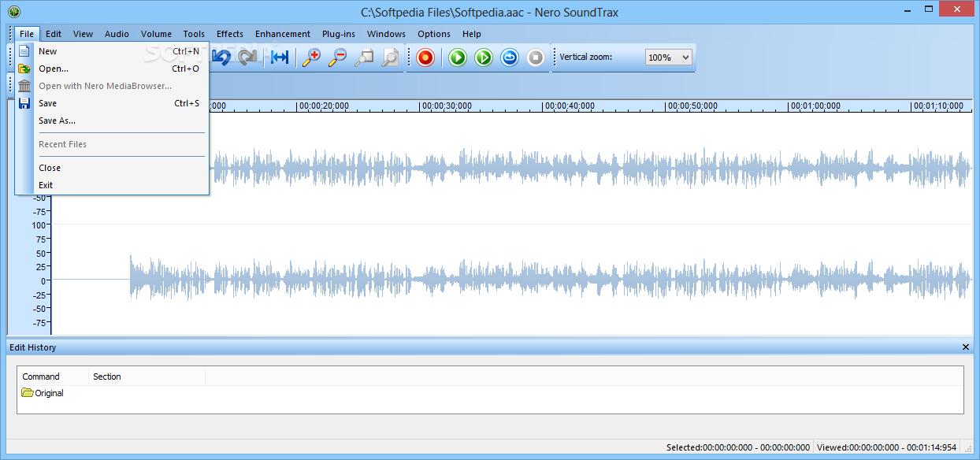Click Open with Nero MediaBrowser... entry
Image resolution: width=980 pixels, height=460 pixels.
click(x=112, y=86)
